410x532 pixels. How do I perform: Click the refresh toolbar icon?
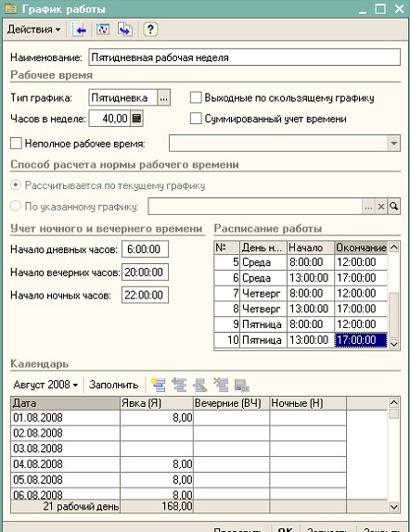(103, 30)
